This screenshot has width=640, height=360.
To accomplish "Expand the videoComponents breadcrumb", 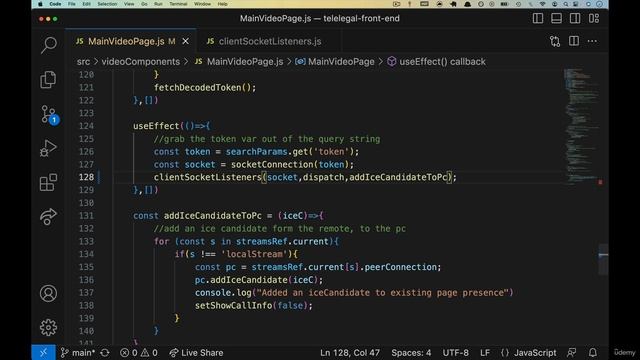I will coord(141,62).
